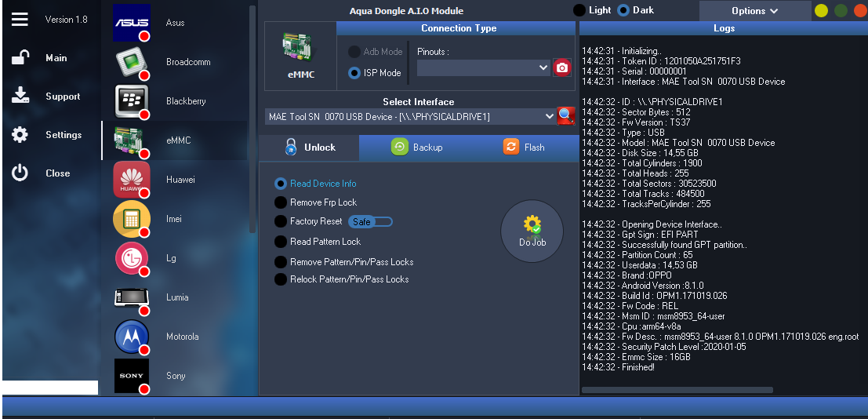Select Adb Mode radio button
This screenshot has height=419, width=868.
click(x=354, y=52)
